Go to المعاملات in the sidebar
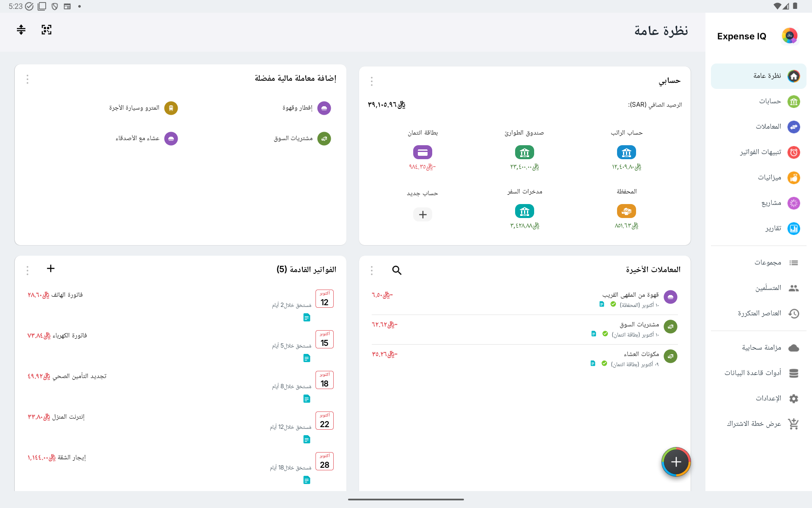The width and height of the screenshot is (812, 508). point(758,127)
